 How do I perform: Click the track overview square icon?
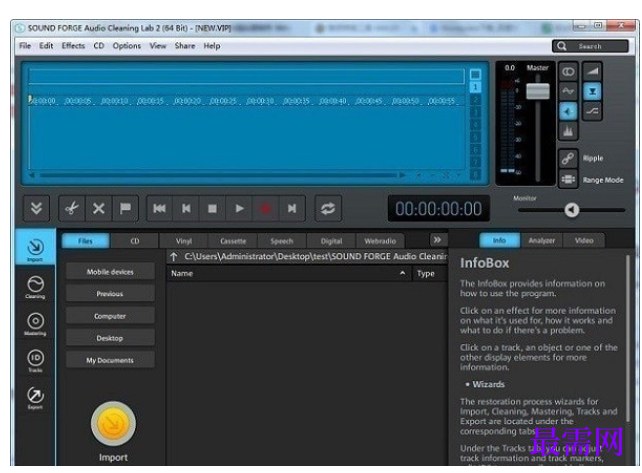pos(475,74)
